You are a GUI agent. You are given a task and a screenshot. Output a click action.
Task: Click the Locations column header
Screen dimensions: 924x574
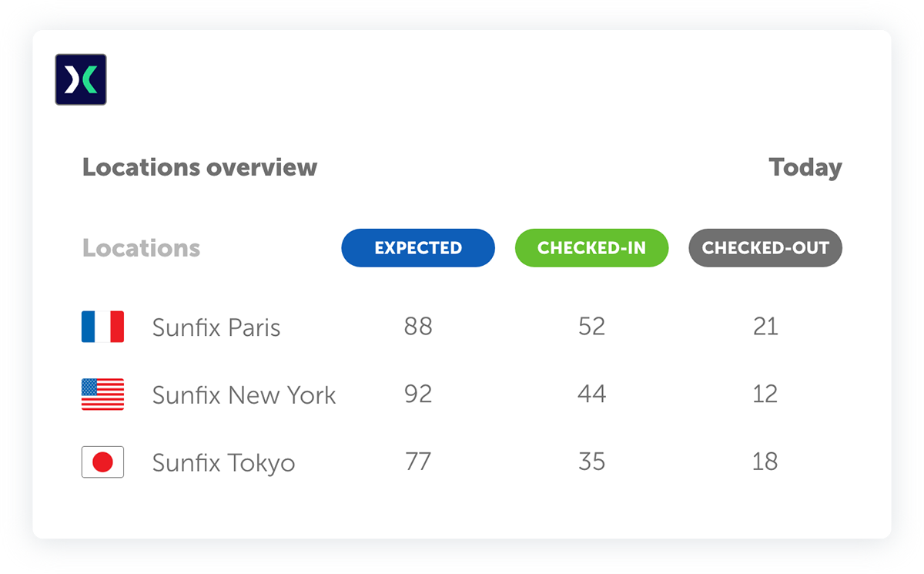(141, 248)
